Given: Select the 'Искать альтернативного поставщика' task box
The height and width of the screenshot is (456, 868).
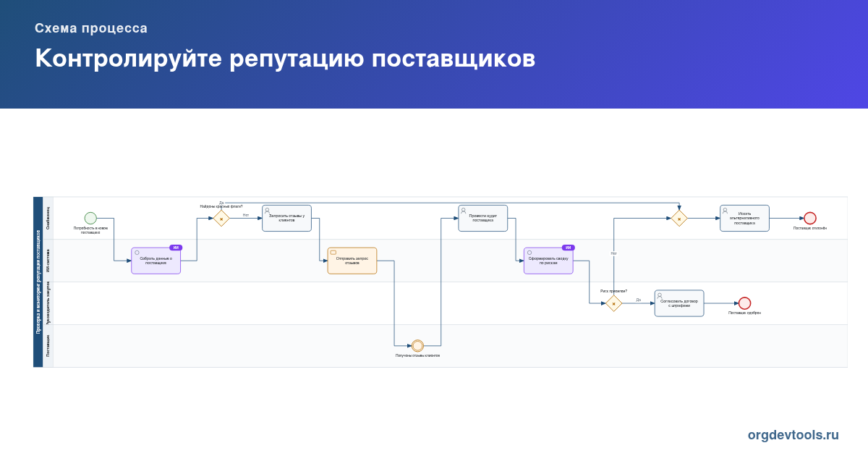Looking at the screenshot, I should [744, 218].
